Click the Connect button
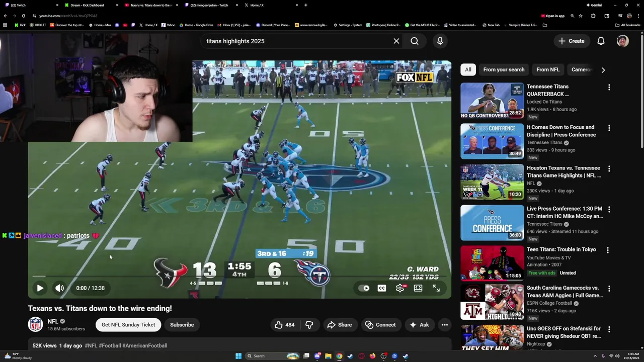Image resolution: width=644 pixels, height=362 pixels. [x=380, y=325]
